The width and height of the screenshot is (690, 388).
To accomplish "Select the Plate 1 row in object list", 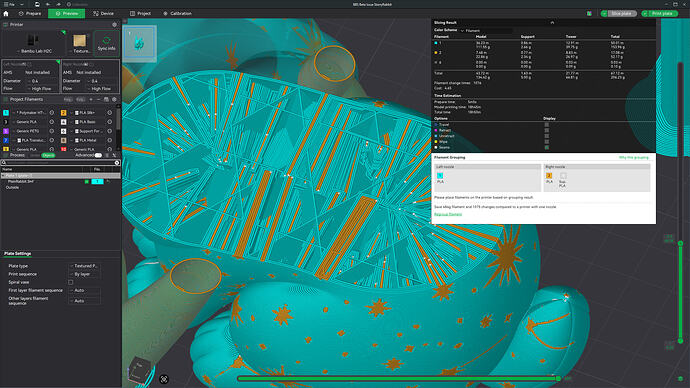I will click(x=60, y=176).
